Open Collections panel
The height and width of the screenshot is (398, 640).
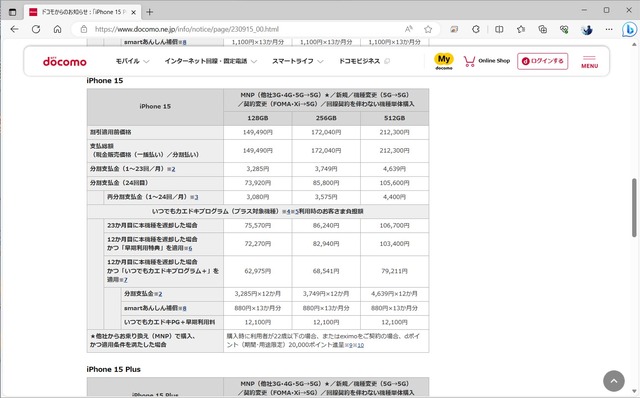pos(542,29)
